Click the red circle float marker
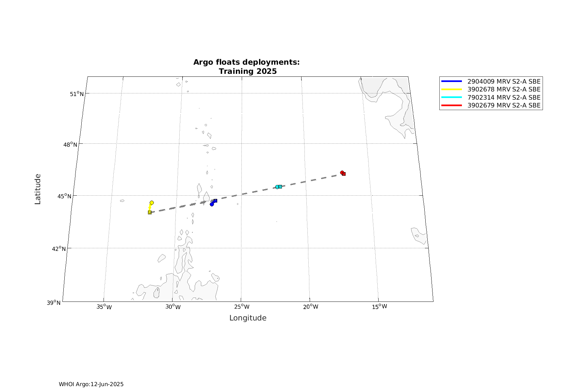Viewport: 588px width, 392px height. click(342, 172)
